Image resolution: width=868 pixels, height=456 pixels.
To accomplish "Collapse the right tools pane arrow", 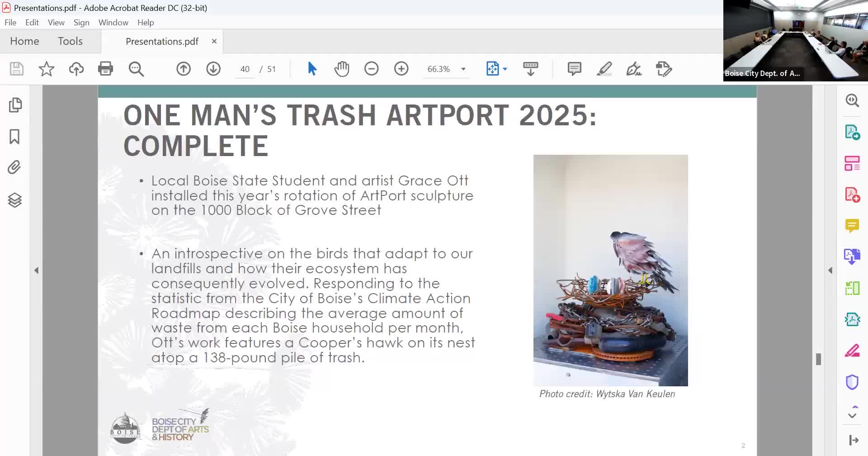I will coord(830,271).
